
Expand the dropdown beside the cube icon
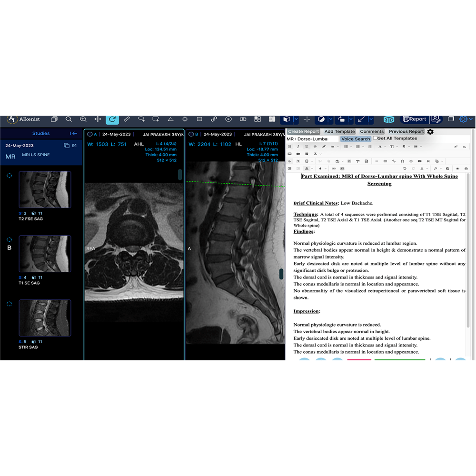[x=296, y=119]
